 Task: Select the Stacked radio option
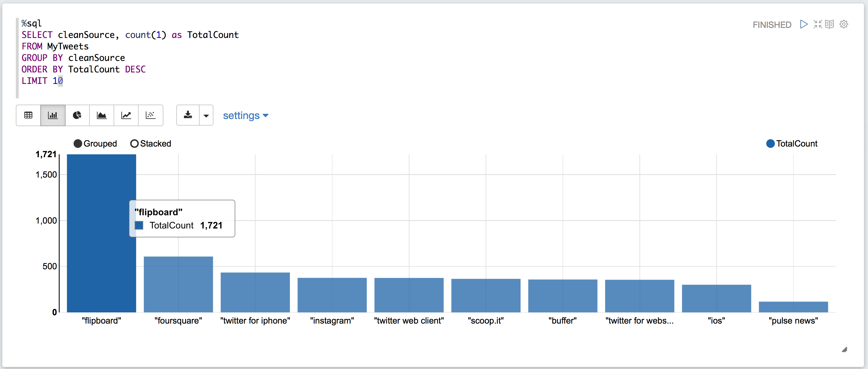point(134,144)
